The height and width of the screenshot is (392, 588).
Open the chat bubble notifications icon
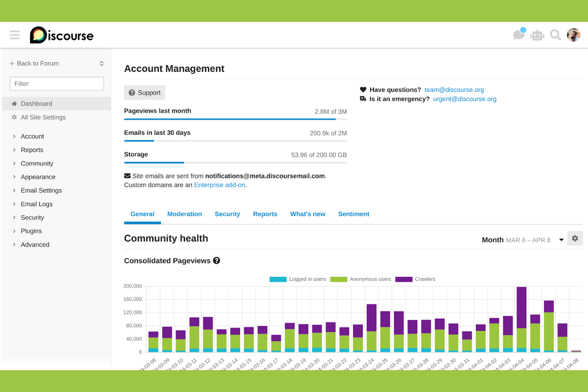tap(519, 35)
